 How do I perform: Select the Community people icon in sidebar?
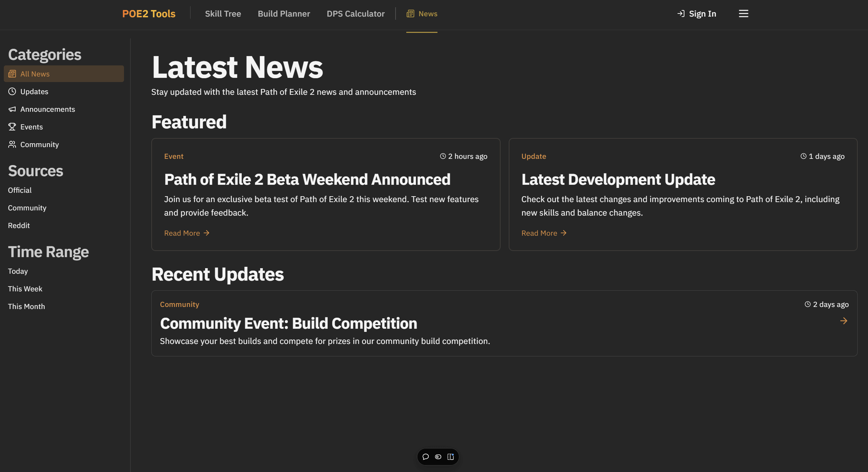[12, 144]
